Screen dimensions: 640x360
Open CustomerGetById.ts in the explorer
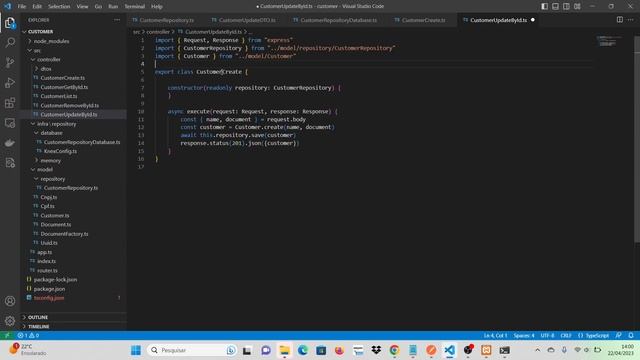pos(64,87)
